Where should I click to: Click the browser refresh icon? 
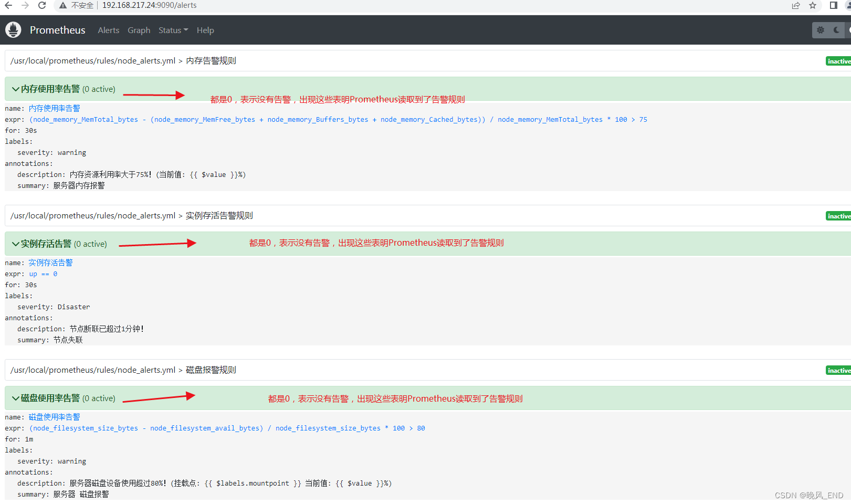[x=41, y=5]
